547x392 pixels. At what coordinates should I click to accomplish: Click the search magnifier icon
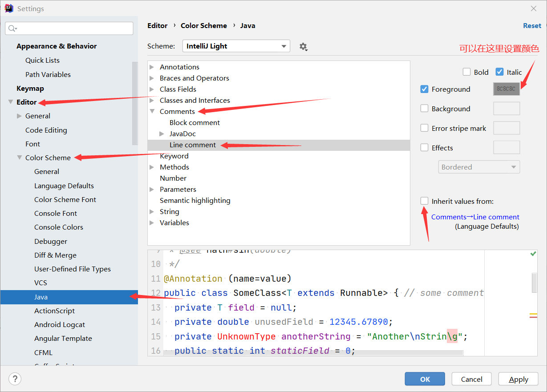[12, 28]
